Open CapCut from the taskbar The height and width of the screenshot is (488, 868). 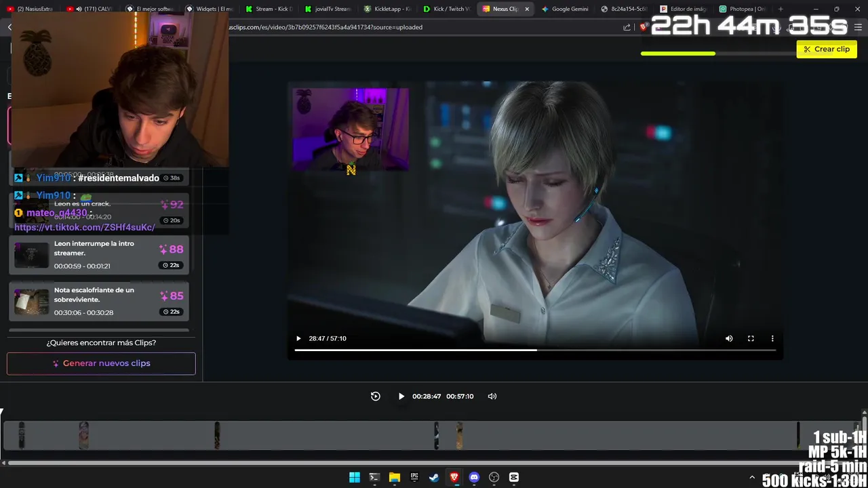pos(514,477)
